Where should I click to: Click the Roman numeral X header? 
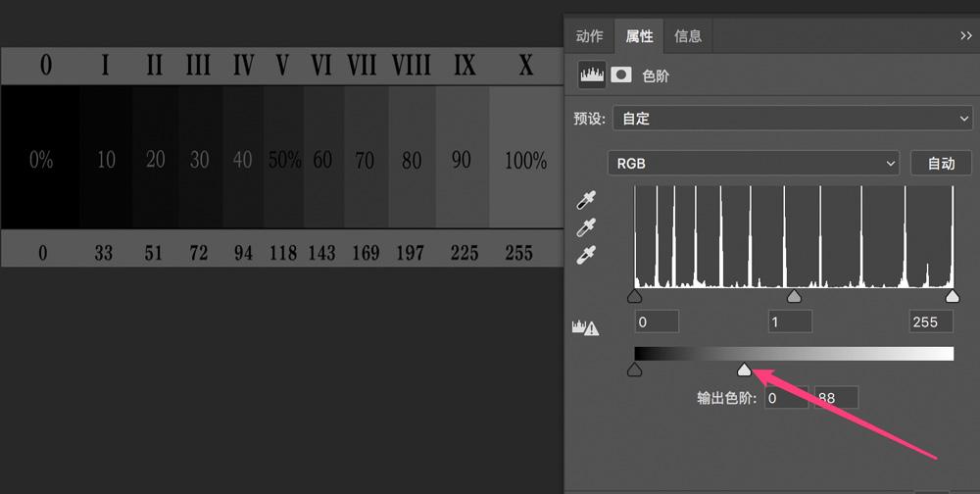click(525, 65)
